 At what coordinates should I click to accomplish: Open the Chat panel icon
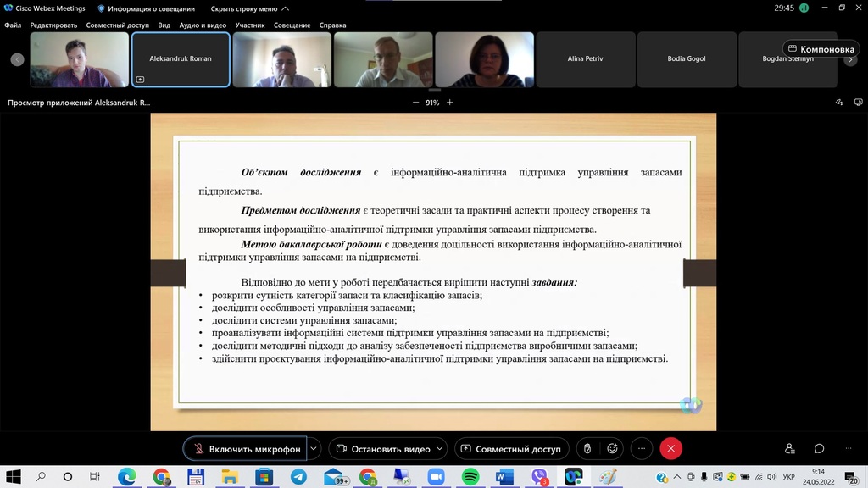pos(819,449)
